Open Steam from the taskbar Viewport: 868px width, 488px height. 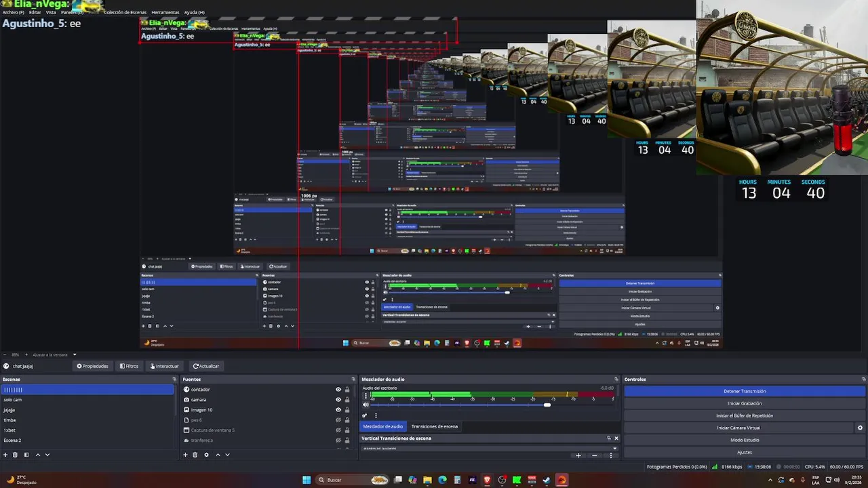[x=547, y=480]
